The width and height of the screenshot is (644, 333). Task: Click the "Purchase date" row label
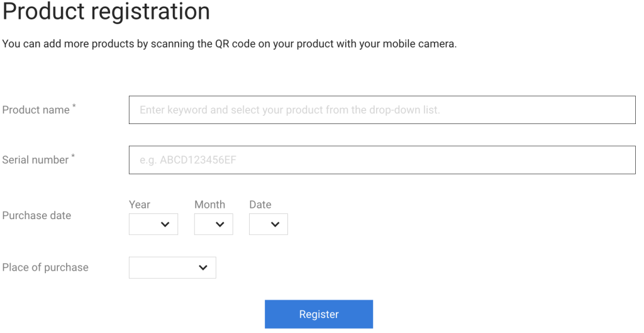tap(36, 215)
